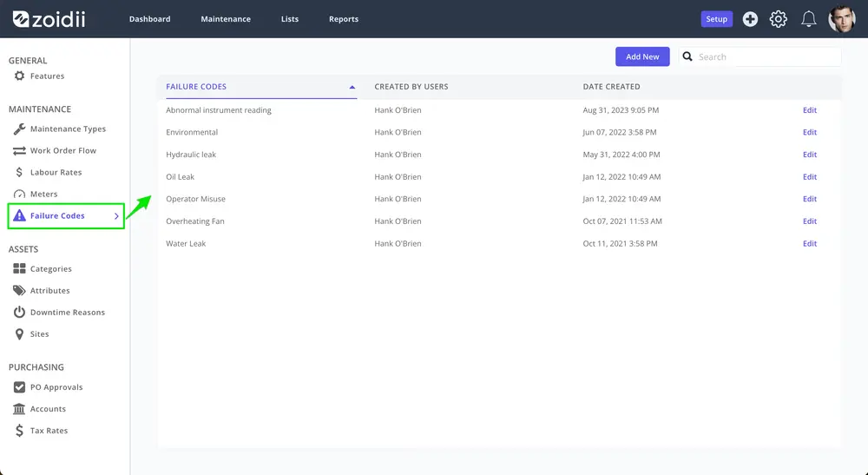Edit the Hydraulic leak failure code
Screen dimensions: 868x475
click(810, 155)
